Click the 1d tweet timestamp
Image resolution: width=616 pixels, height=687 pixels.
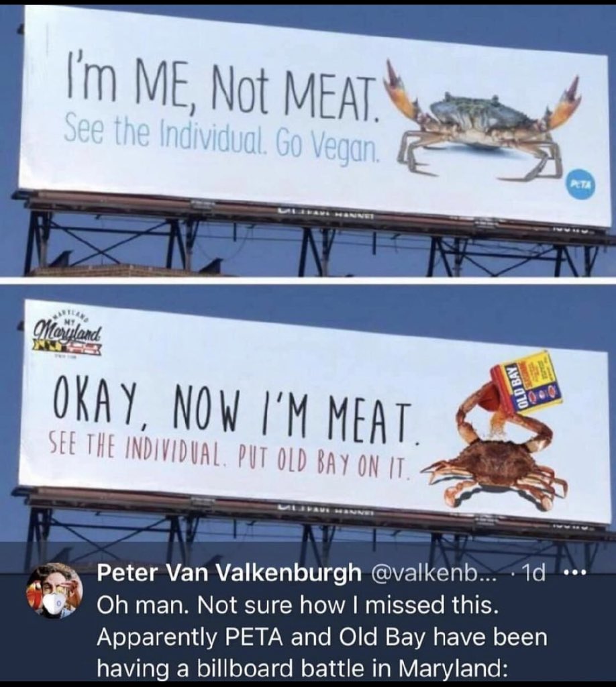click(532, 573)
